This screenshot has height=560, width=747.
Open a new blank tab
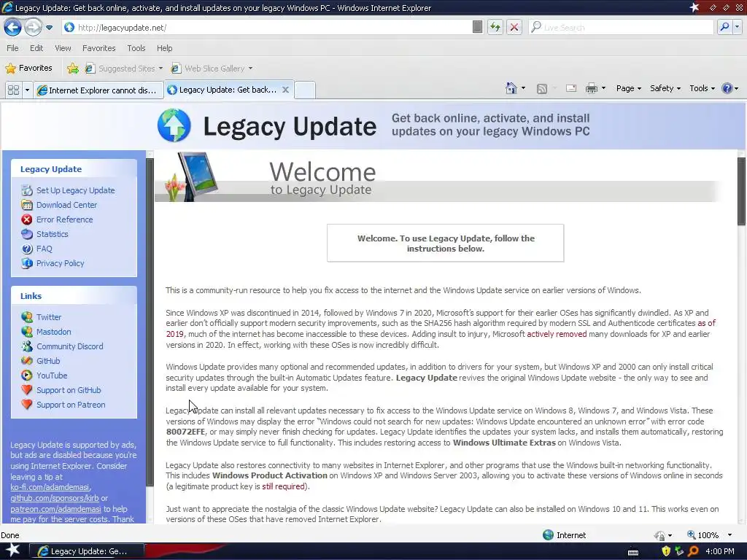pyautogui.click(x=304, y=90)
